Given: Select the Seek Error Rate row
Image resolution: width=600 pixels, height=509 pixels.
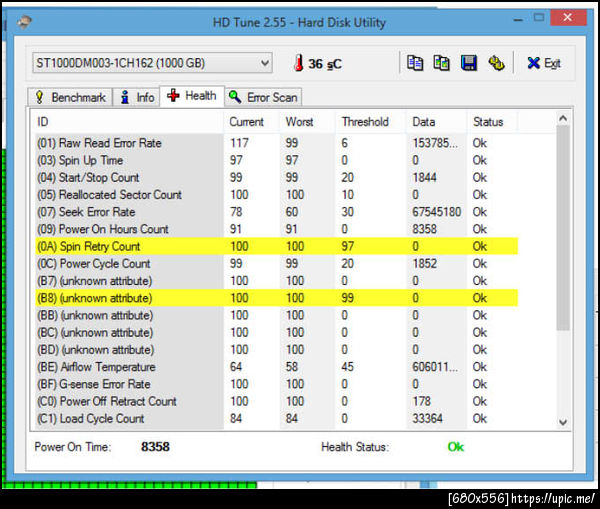Looking at the screenshot, I should pos(276,212).
